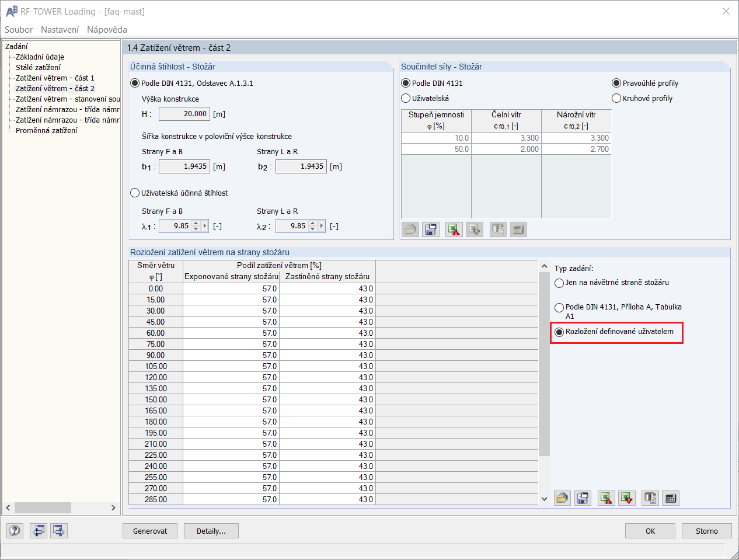The width and height of the screenshot is (739, 560).
Task: Click wind table scroll up arrow
Action: [x=545, y=266]
